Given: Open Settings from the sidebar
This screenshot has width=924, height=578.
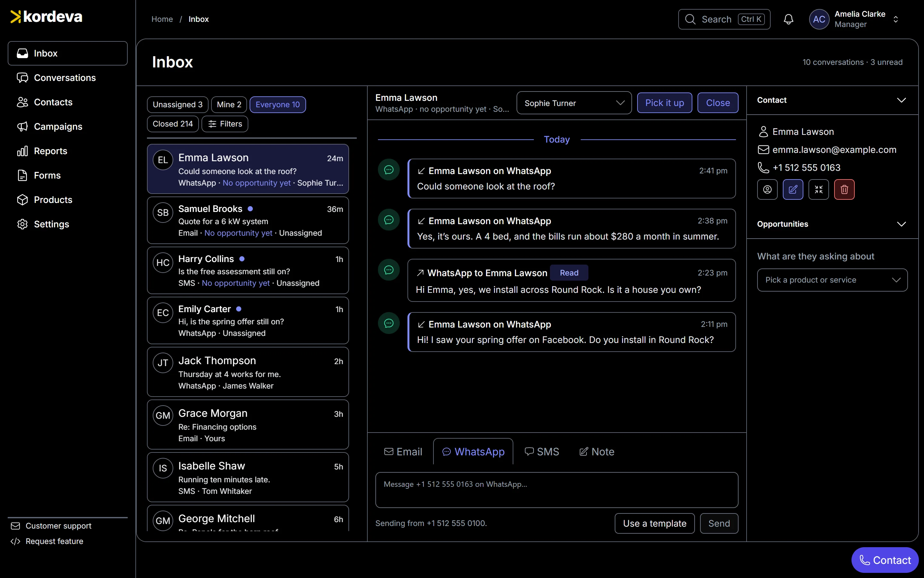Looking at the screenshot, I should tap(68, 224).
